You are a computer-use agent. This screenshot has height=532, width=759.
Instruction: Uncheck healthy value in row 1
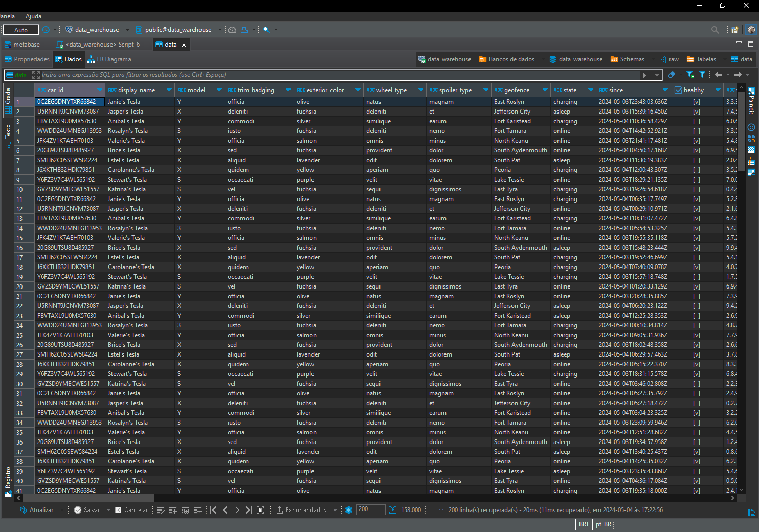[696, 102]
